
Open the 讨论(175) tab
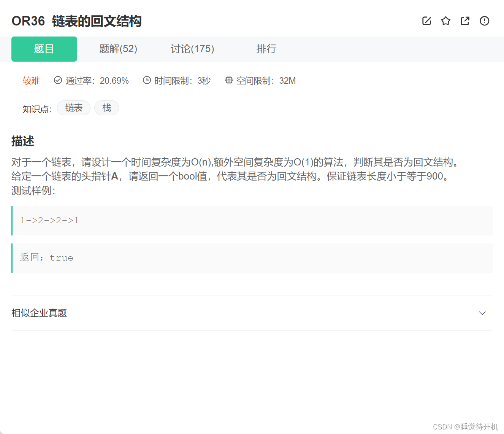[x=192, y=49]
